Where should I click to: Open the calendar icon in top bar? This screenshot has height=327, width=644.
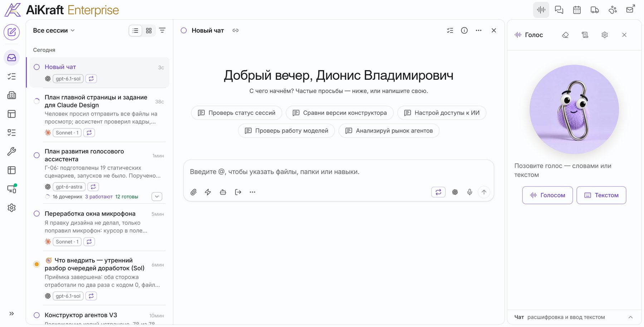click(x=577, y=10)
